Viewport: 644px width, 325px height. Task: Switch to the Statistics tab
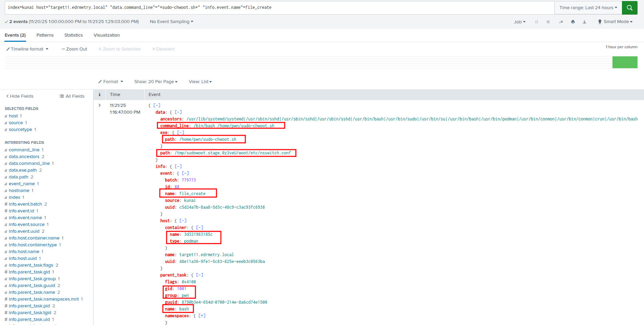(x=73, y=35)
